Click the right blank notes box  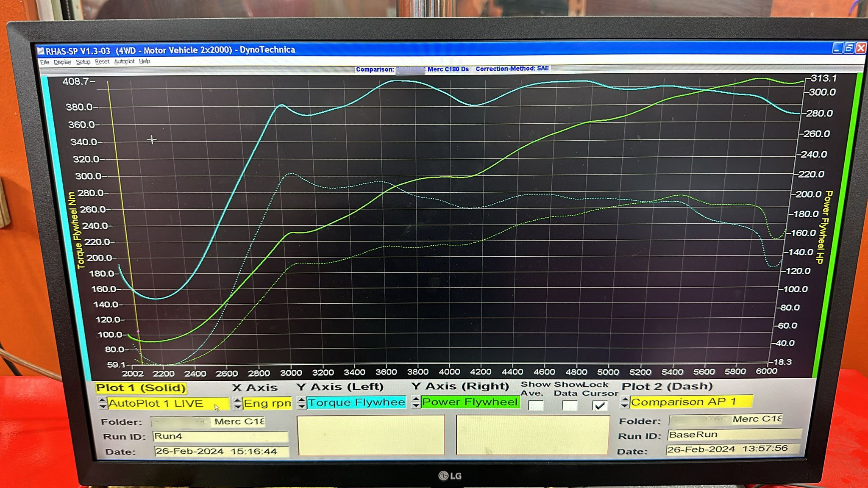533,435
